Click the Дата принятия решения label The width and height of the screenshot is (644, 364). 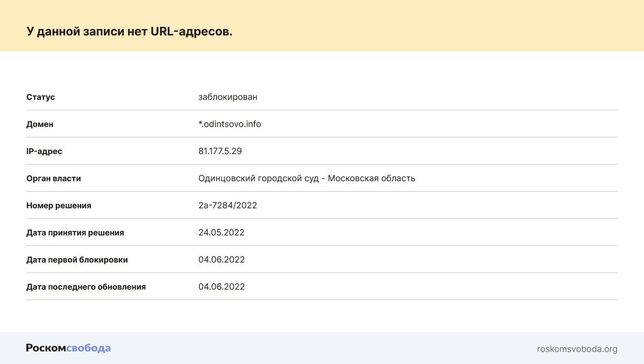[75, 232]
